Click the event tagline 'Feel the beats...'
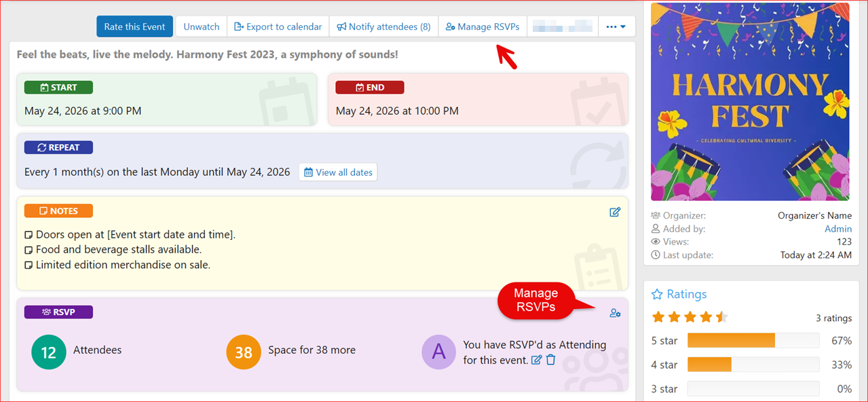 coord(207,54)
